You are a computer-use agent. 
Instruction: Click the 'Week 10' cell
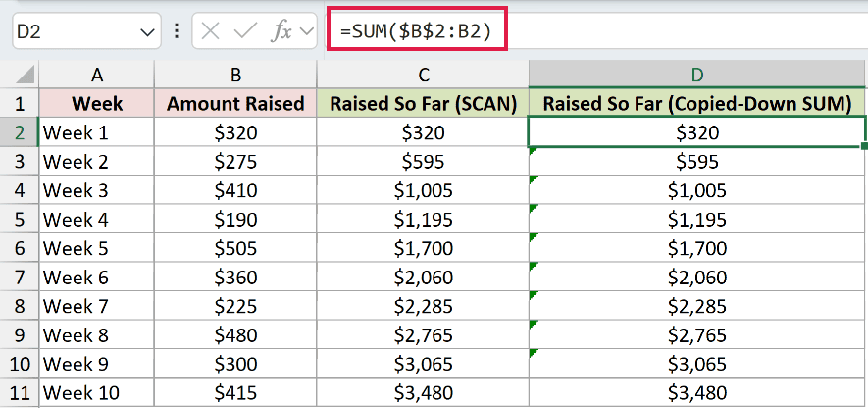click(x=97, y=393)
